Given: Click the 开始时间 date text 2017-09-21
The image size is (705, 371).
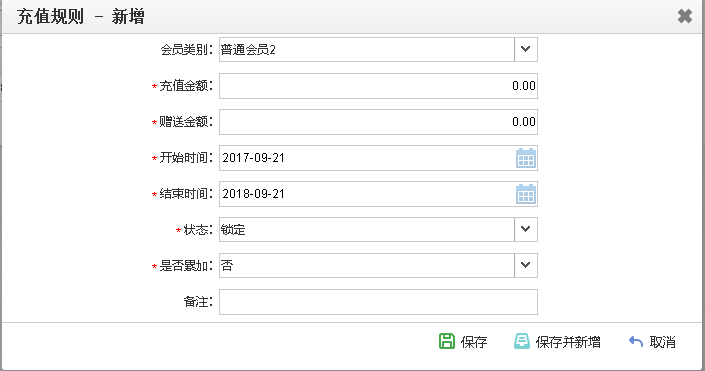Looking at the screenshot, I should [254, 158].
